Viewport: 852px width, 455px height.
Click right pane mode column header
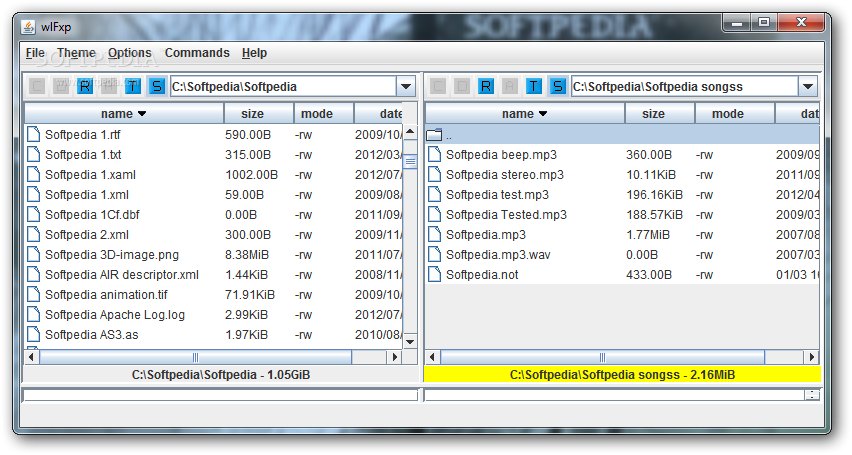coord(735,114)
